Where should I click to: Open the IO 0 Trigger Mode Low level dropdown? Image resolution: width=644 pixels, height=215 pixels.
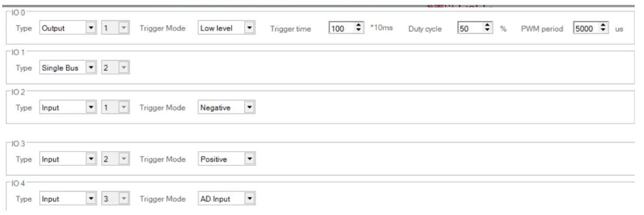coord(226,28)
